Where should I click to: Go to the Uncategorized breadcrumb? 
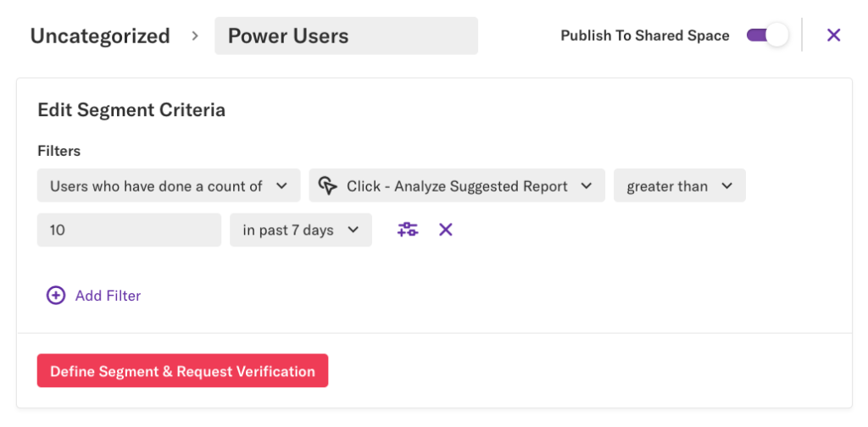tap(100, 36)
